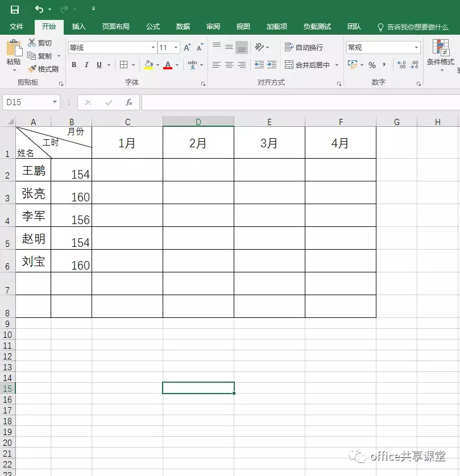The width and height of the screenshot is (460, 476).
Task: Apply bold formatting with the B icon
Action: [x=73, y=65]
